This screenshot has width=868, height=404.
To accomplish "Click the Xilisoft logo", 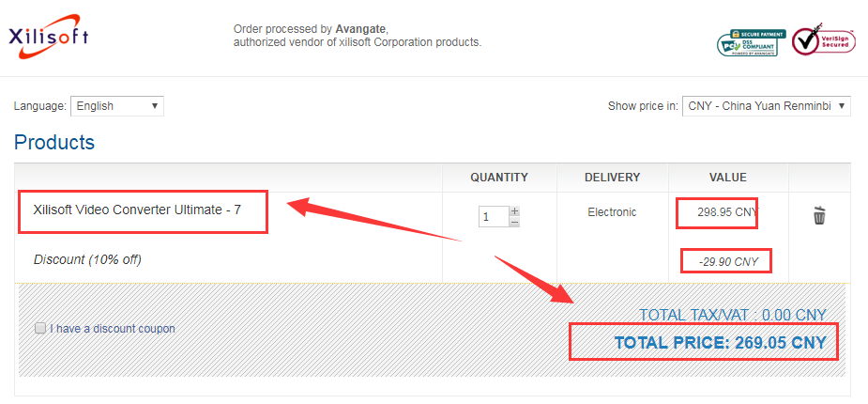I will [48, 38].
